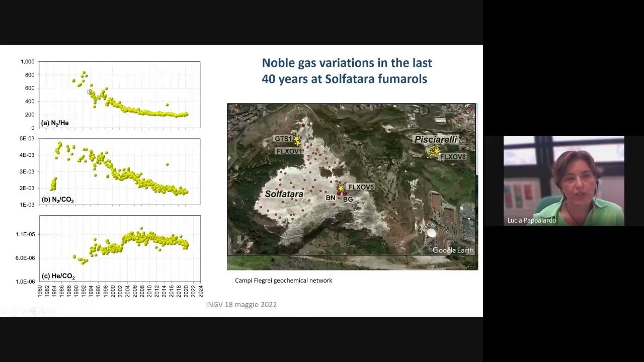Image resolution: width=644 pixels, height=362 pixels.
Task: Click the 'FLXOV8' station label
Action: 453,157
